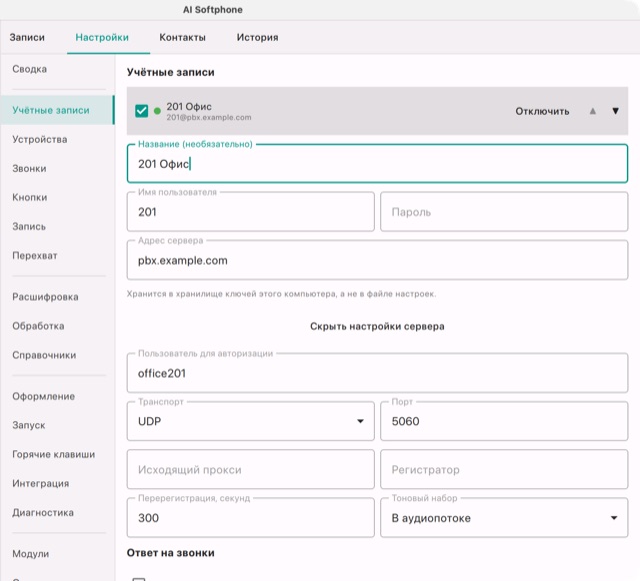Open the Контакты tab

(182, 37)
